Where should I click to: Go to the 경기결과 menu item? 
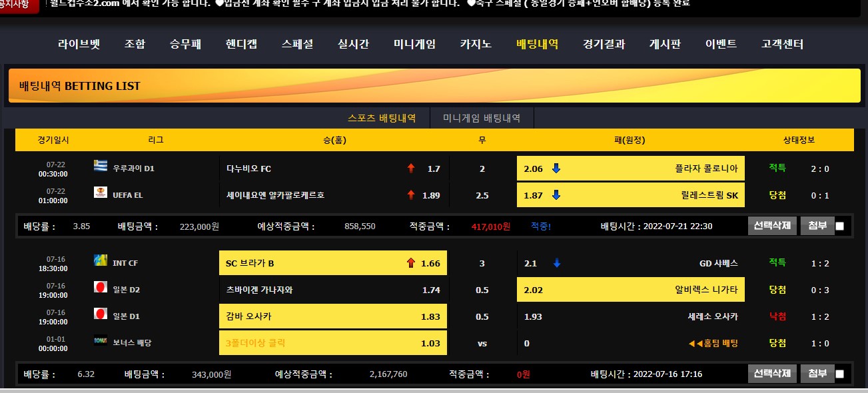click(604, 45)
